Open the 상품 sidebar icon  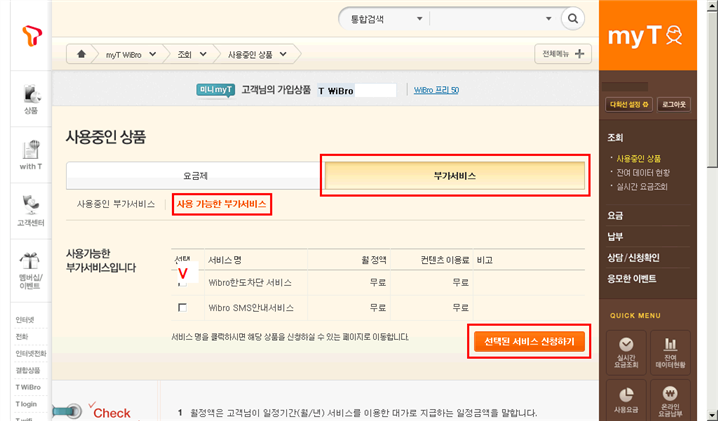click(31, 99)
